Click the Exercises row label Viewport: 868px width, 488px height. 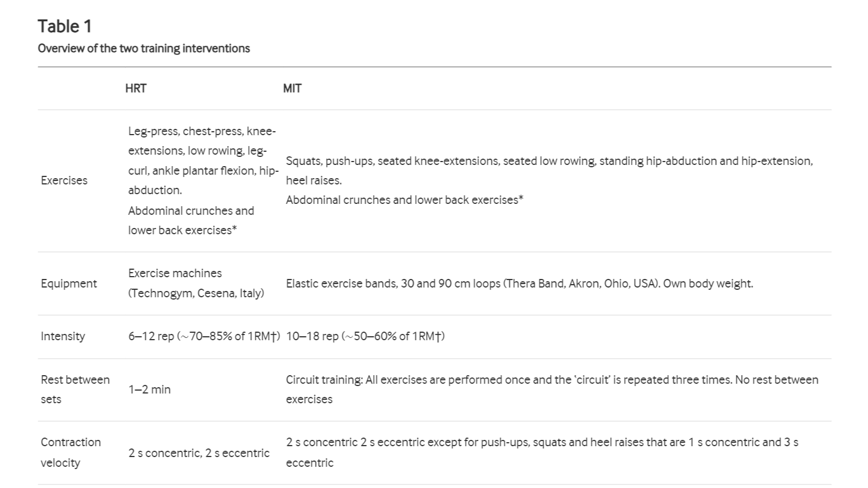(64, 180)
